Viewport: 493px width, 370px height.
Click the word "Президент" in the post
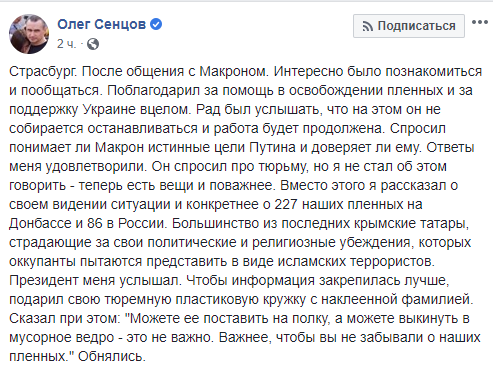coord(44,281)
